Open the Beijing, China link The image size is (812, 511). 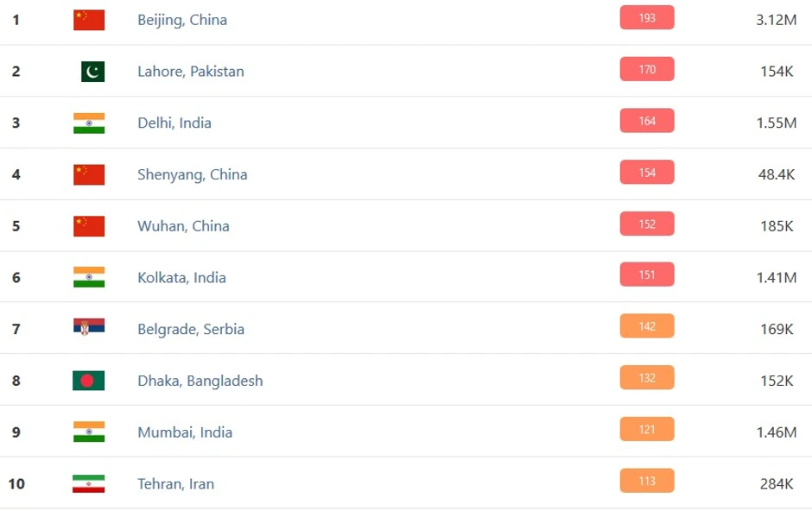coord(182,20)
